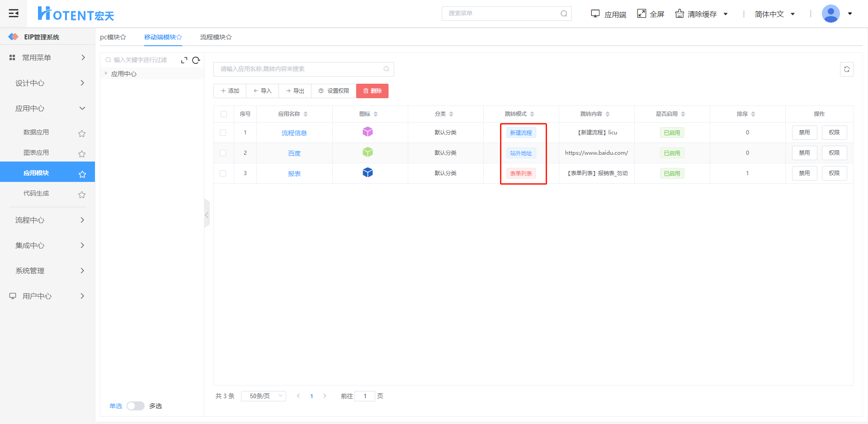Click the user avatar icon
The image size is (868, 424).
tap(830, 14)
